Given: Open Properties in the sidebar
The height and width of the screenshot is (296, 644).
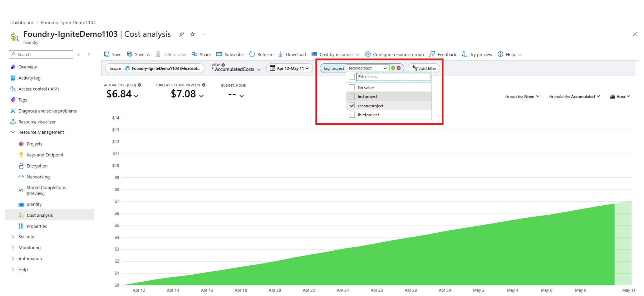Looking at the screenshot, I should 36,226.
